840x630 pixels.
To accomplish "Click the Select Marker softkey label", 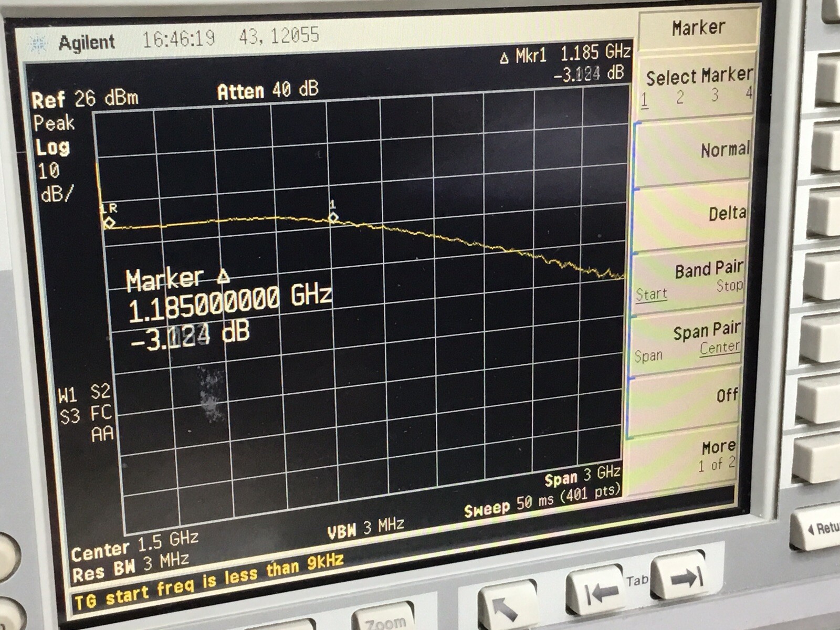I will [699, 77].
